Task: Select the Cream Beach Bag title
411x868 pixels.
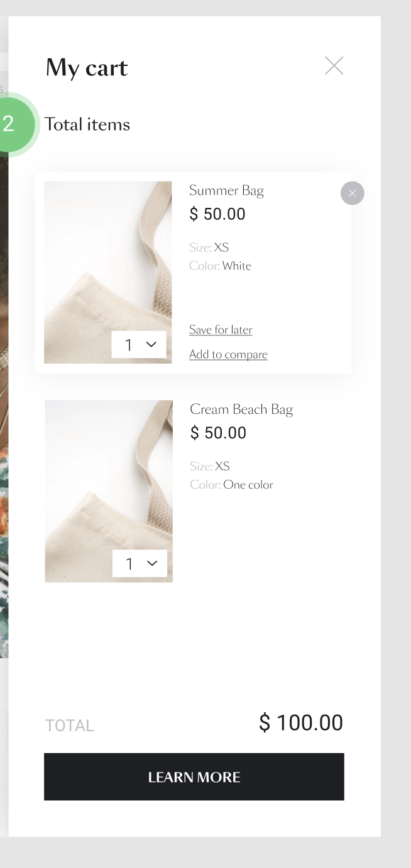Action: (241, 409)
